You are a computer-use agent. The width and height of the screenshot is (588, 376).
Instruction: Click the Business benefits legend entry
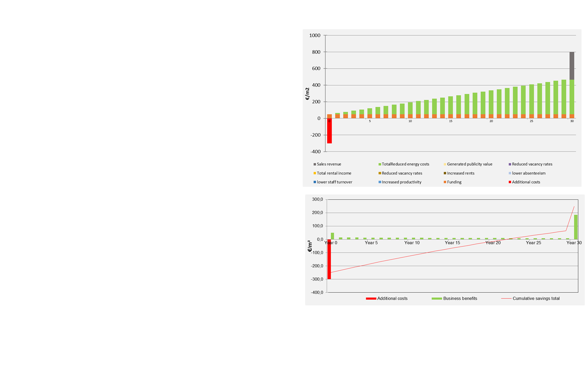460,298
